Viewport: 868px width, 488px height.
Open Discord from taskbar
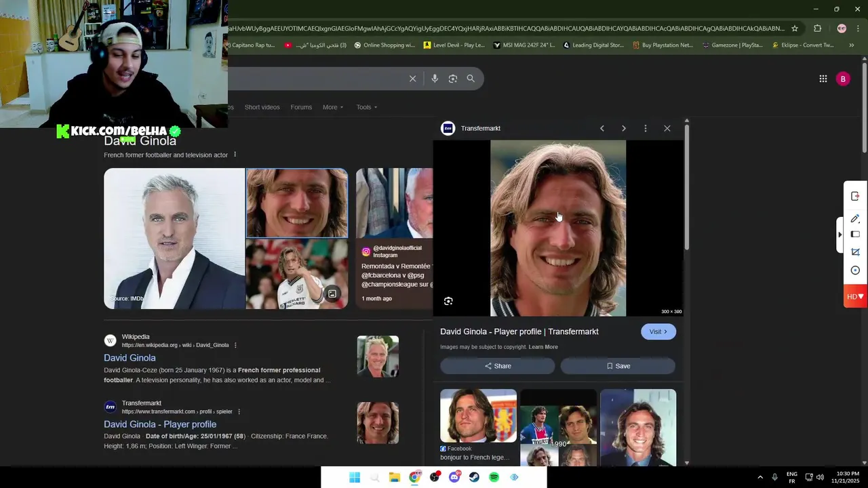(x=454, y=477)
